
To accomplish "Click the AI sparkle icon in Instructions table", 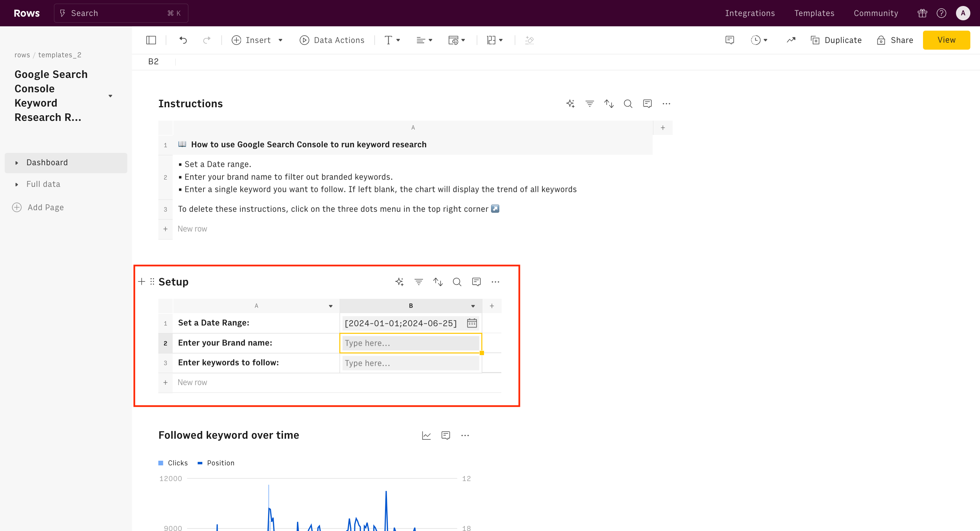I will point(570,104).
